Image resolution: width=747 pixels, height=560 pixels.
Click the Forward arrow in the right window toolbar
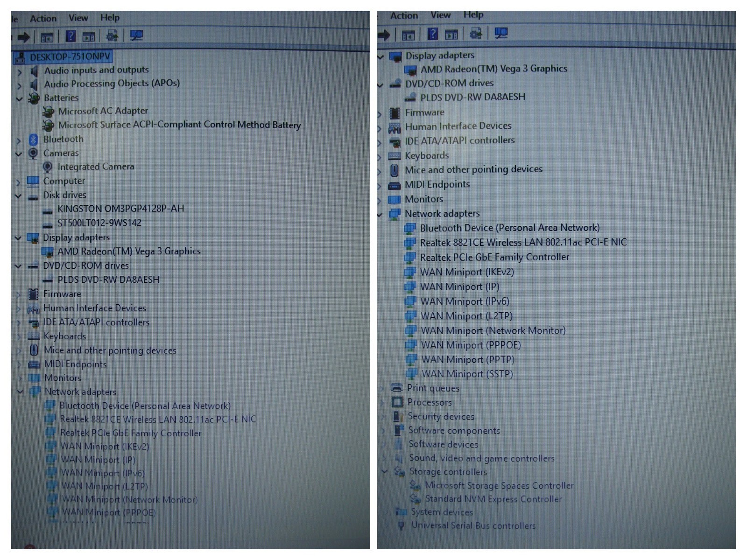pyautogui.click(x=384, y=35)
